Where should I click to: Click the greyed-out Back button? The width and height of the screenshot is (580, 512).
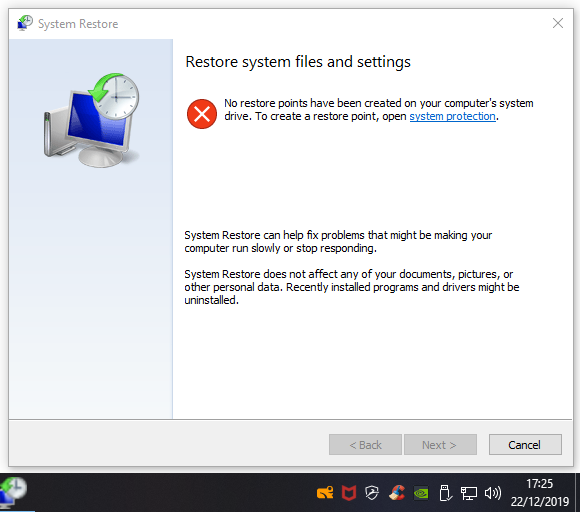pos(365,445)
